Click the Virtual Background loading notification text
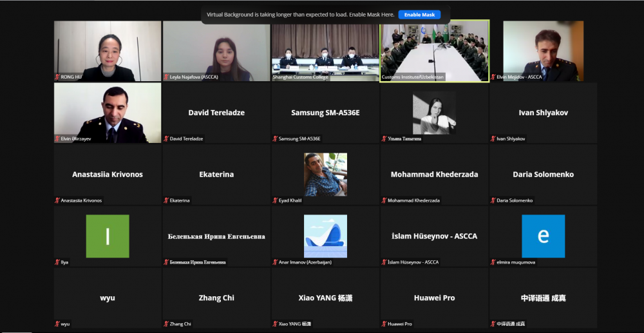This screenshot has height=333, width=644. pos(301,15)
